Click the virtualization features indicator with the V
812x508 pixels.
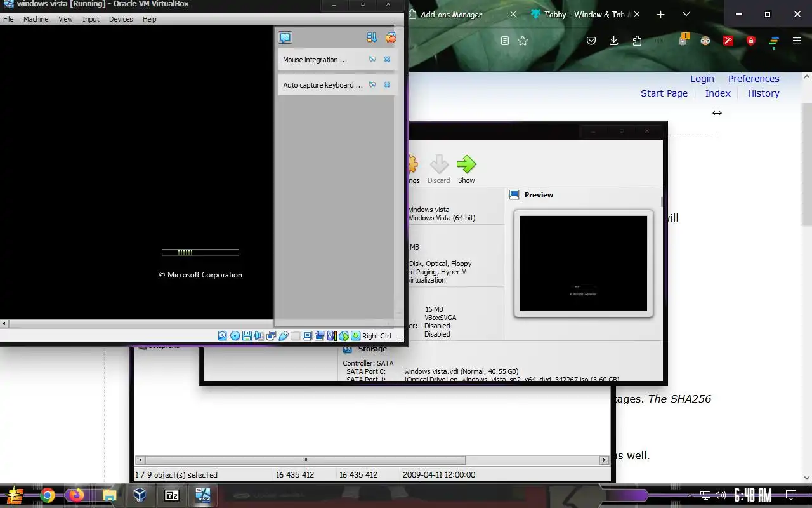[x=331, y=336]
